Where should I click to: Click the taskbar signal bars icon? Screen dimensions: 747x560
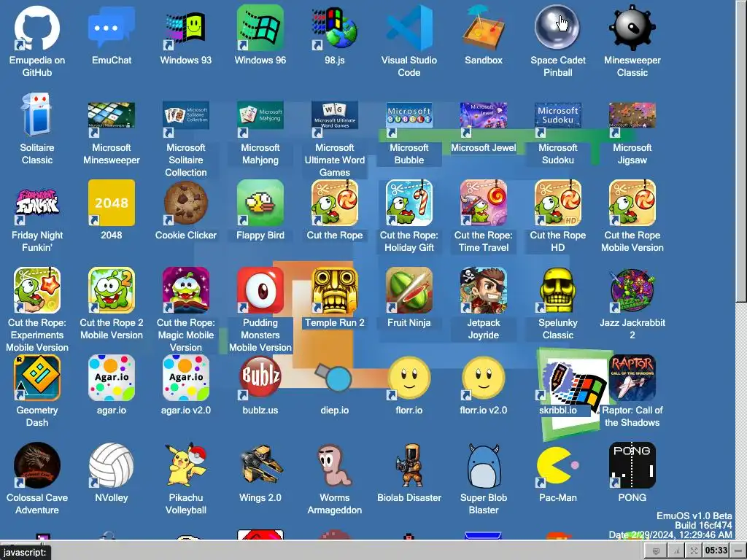676,551
